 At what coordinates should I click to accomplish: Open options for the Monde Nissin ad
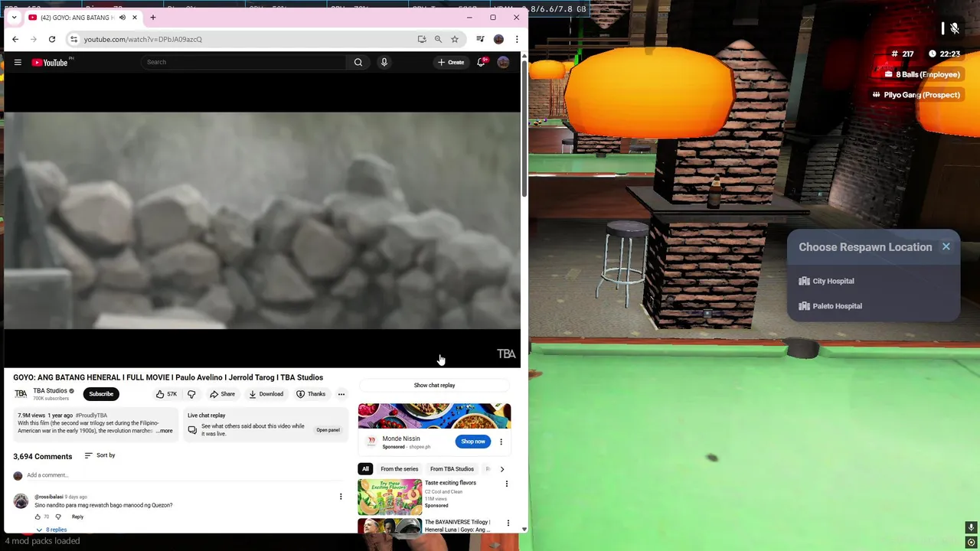point(501,442)
